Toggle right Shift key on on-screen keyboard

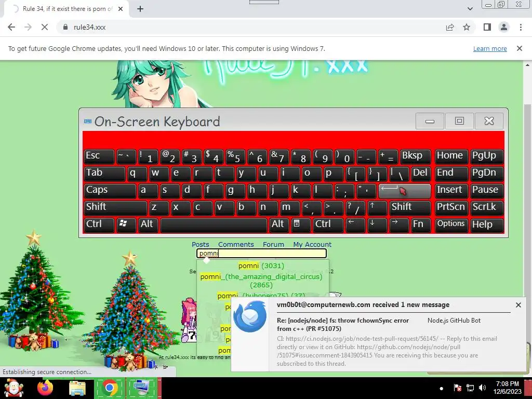(410, 208)
